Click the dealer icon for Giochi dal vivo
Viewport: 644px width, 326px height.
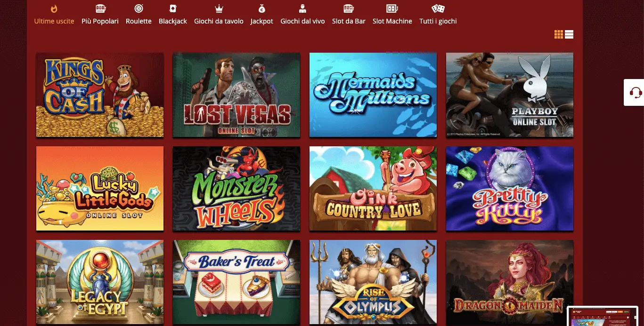tap(302, 8)
